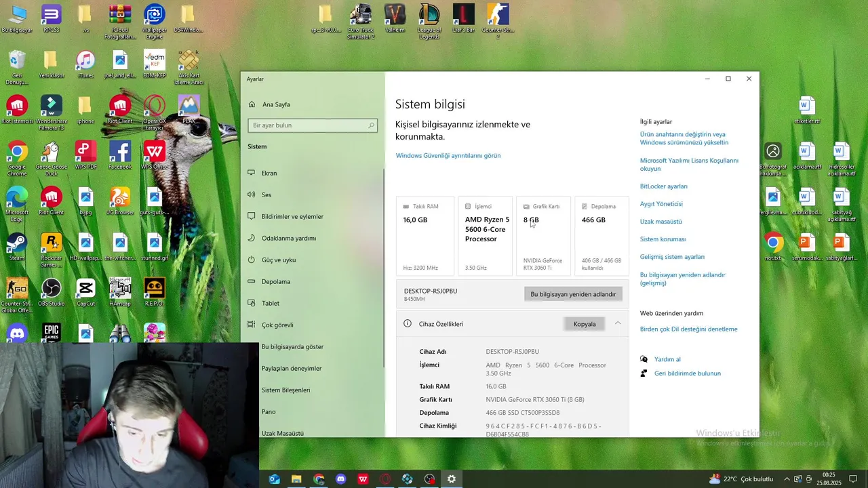Open Facebook desktop shortcut
Image resolution: width=868 pixels, height=488 pixels.
click(x=120, y=155)
